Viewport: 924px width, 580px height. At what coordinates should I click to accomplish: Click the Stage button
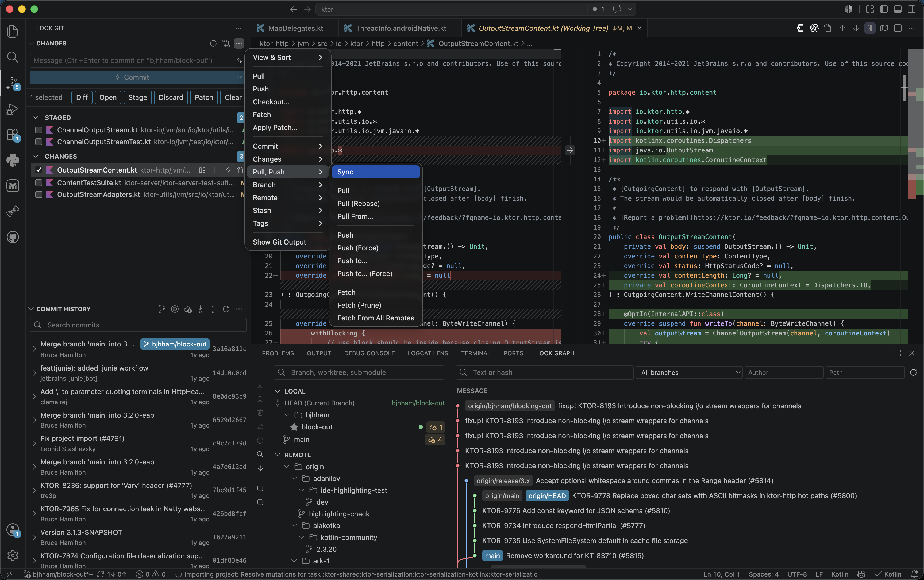coord(138,97)
